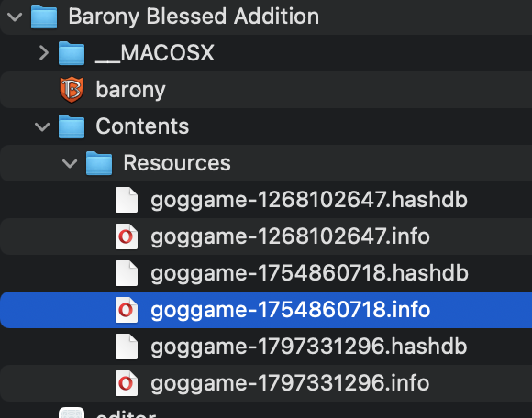532x418 pixels.
Task: Click the Resources folder icon
Action: coord(99,163)
